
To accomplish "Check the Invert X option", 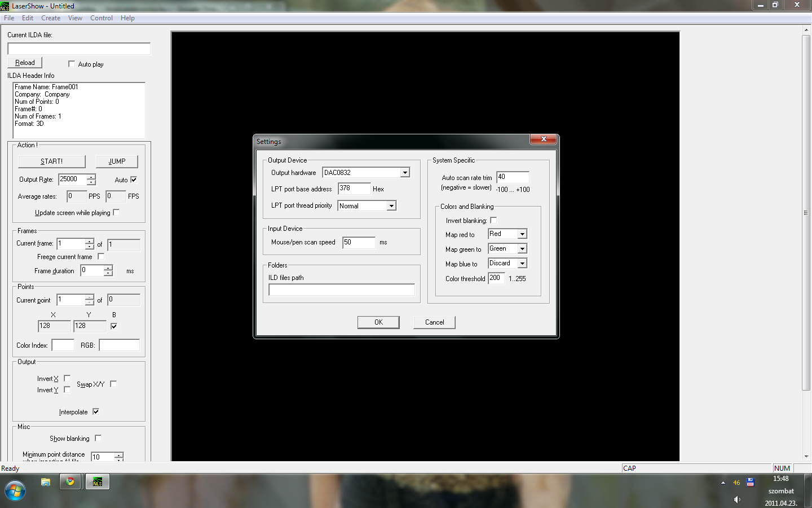I will 67,378.
